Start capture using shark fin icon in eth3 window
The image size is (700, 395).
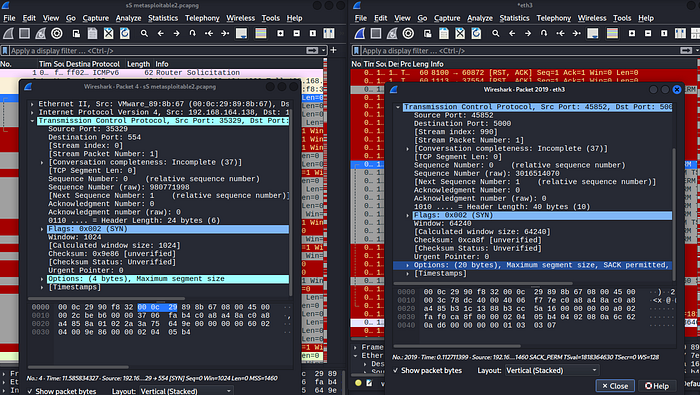coord(360,33)
